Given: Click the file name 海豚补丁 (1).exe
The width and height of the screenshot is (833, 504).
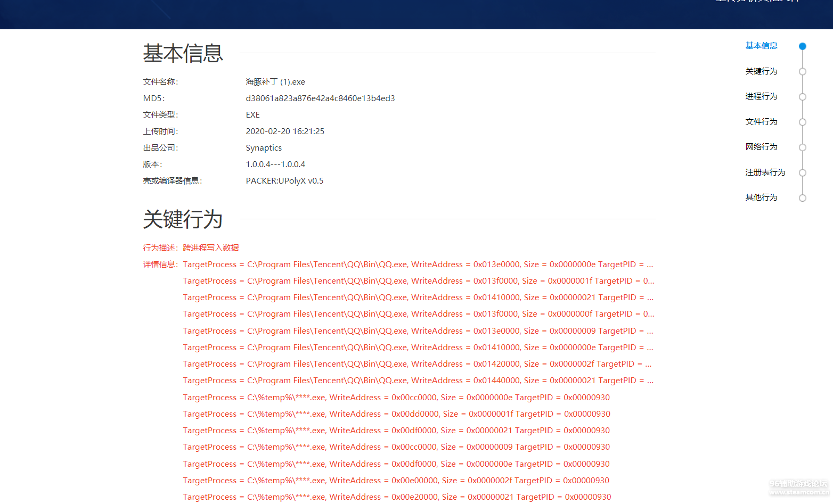Looking at the screenshot, I should [x=275, y=82].
